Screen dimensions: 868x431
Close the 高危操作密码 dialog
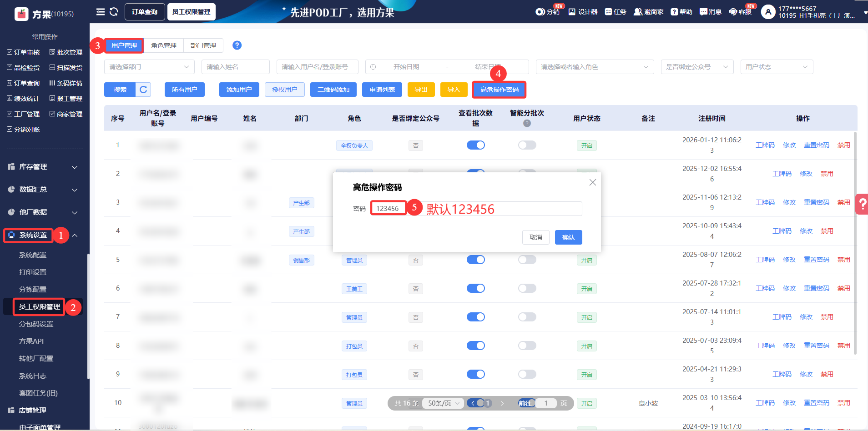(592, 182)
